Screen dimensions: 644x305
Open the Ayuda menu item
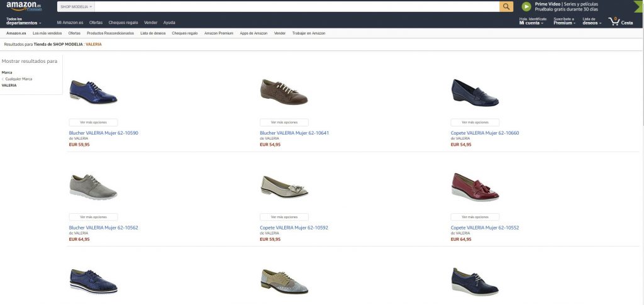(169, 23)
